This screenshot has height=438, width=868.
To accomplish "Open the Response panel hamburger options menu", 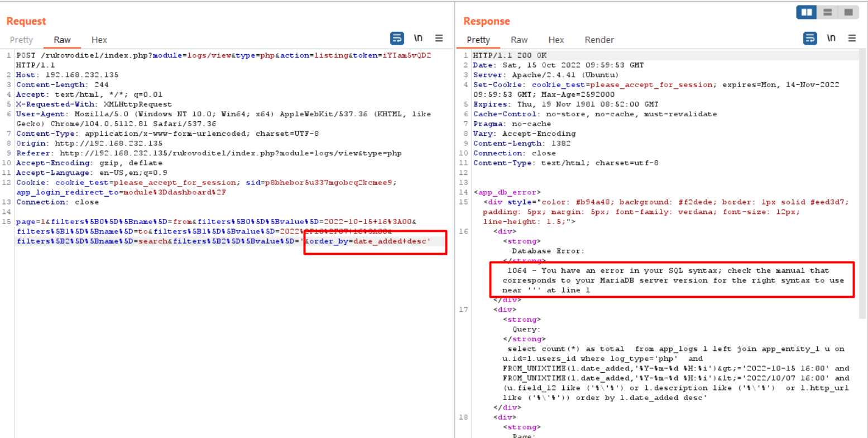I will (x=852, y=39).
